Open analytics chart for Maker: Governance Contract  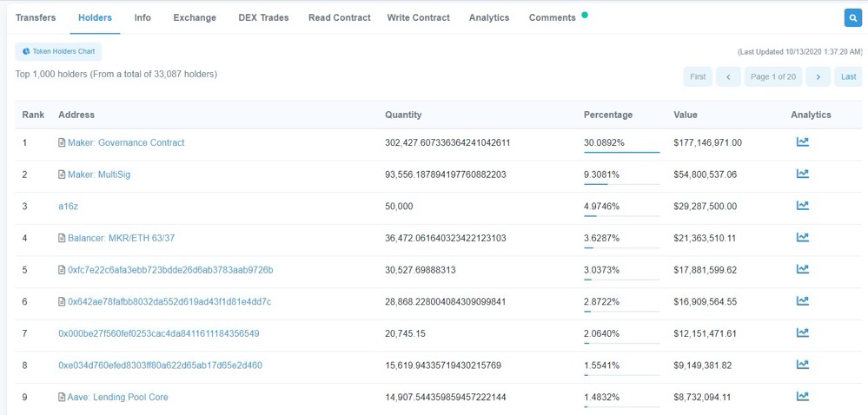(802, 142)
